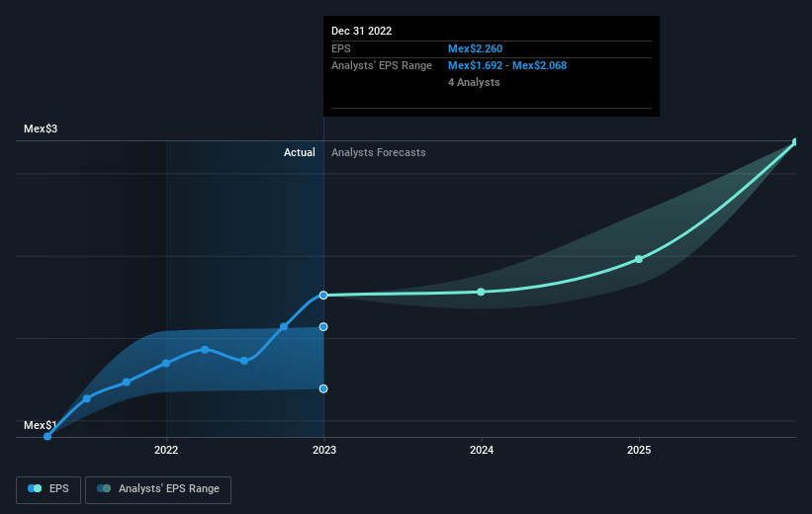Click the Mex$3 y-axis label

point(41,128)
